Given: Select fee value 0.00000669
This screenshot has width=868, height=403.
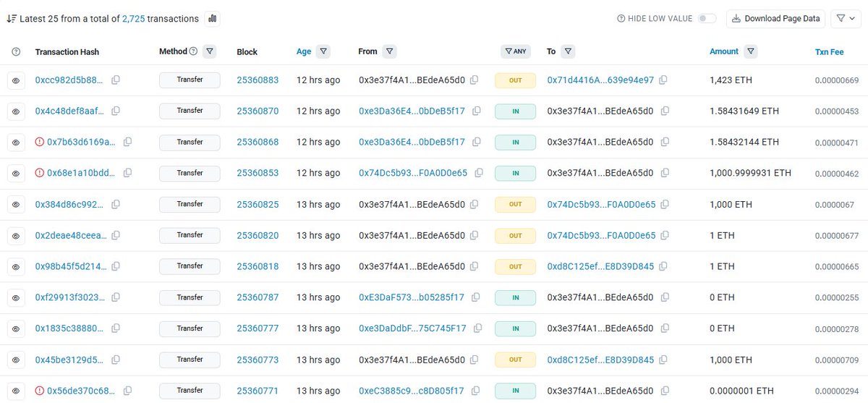Looking at the screenshot, I should coord(837,80).
